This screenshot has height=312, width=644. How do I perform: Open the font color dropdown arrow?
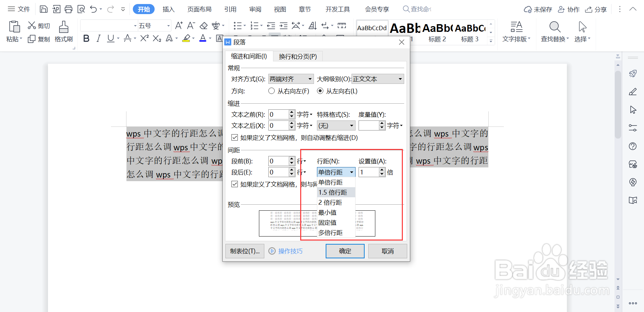point(210,39)
